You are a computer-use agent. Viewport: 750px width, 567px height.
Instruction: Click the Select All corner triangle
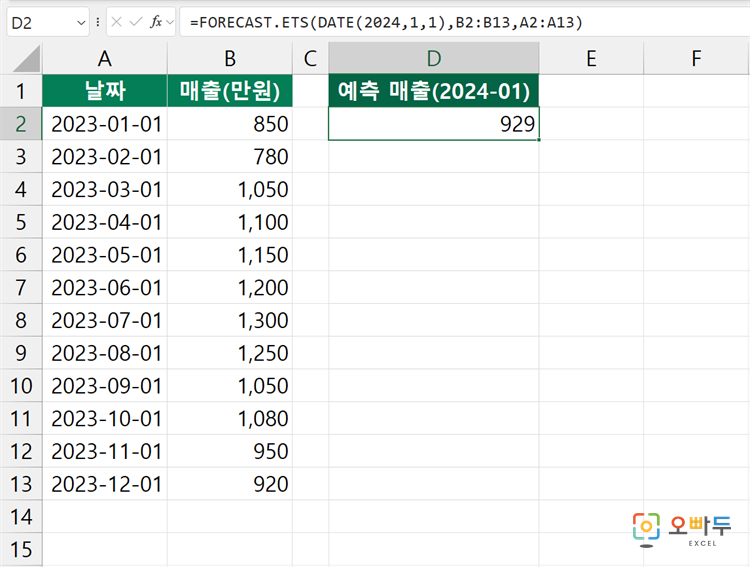pyautogui.click(x=27, y=59)
